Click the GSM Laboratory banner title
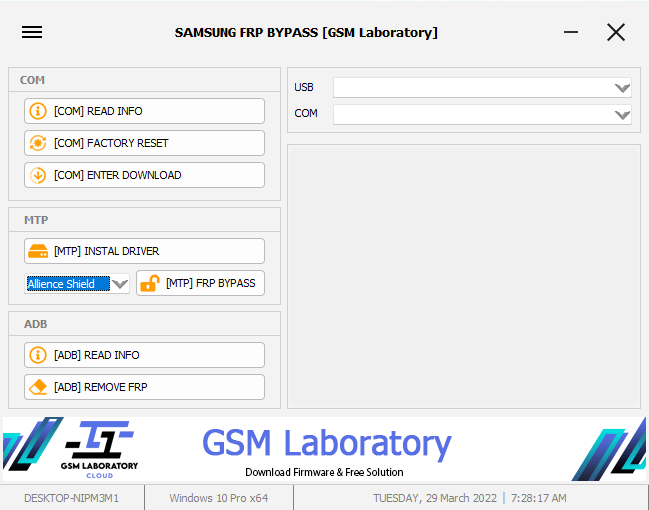649x510 pixels. [326, 443]
